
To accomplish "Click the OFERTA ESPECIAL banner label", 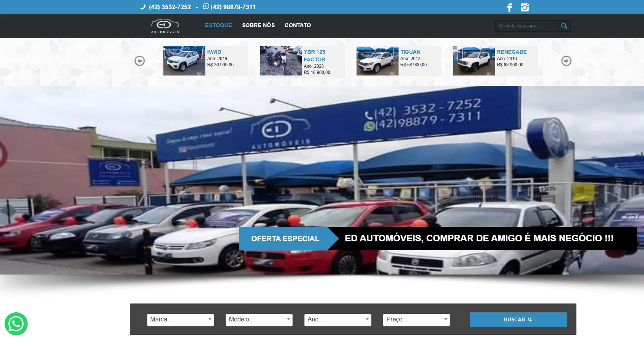I will [x=285, y=239].
